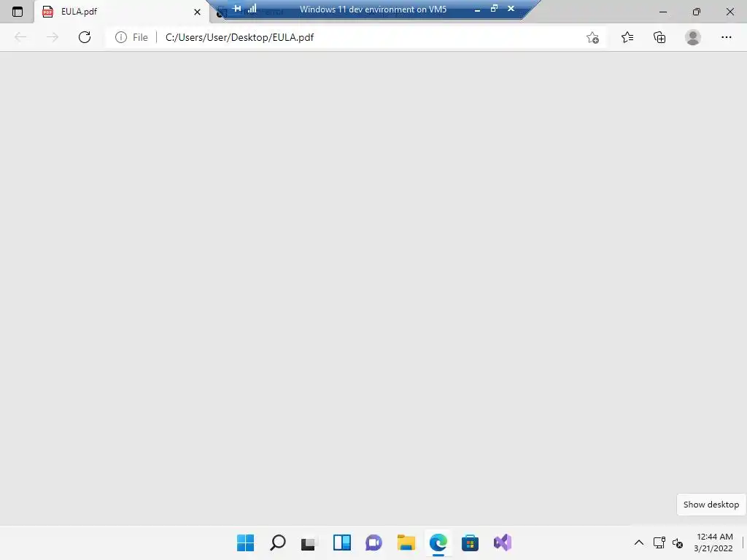
Task: Open Task View on taskbar
Action: tap(309, 542)
